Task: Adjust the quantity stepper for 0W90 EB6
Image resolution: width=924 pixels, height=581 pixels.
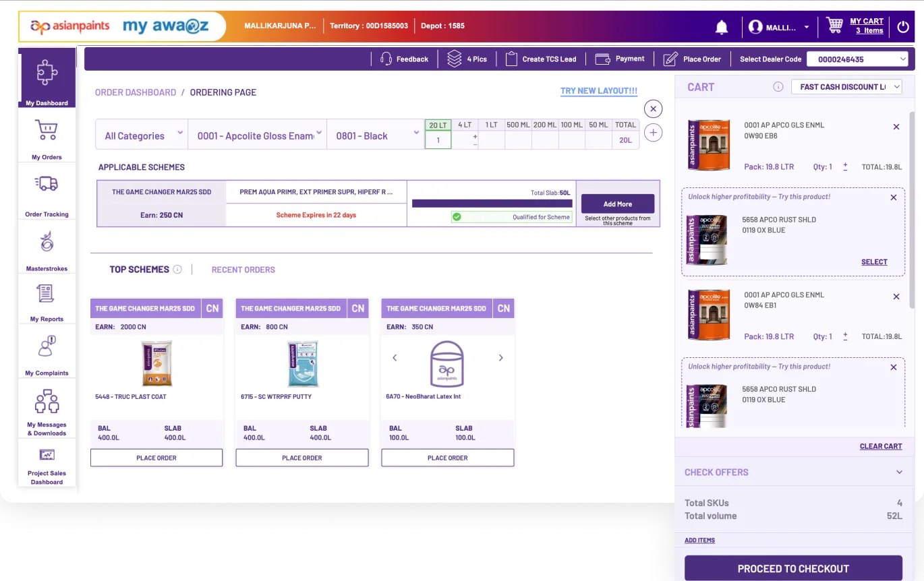Action: [x=845, y=166]
